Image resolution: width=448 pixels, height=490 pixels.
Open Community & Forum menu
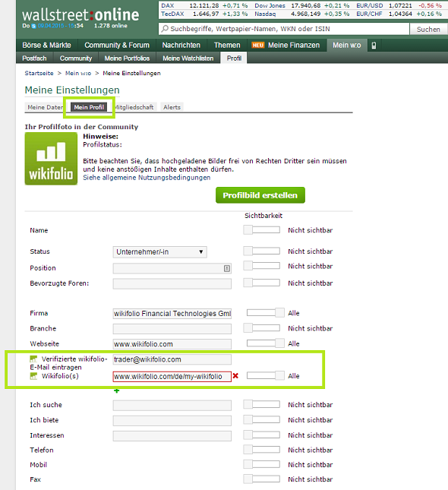[117, 46]
